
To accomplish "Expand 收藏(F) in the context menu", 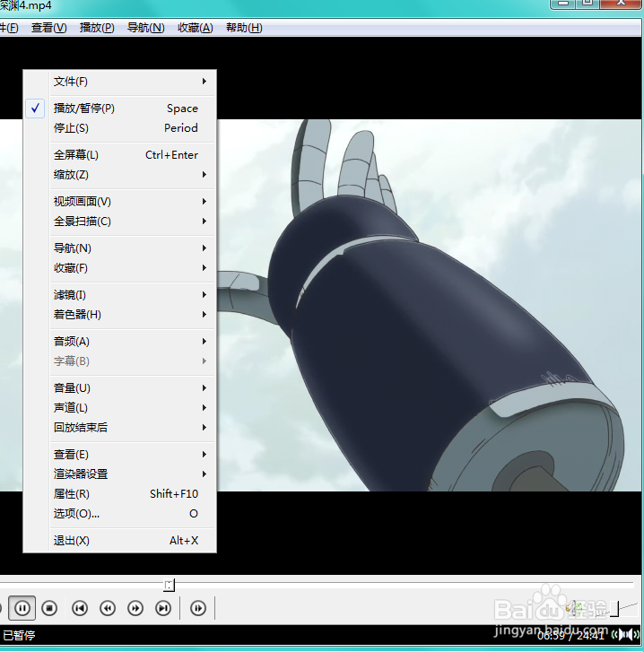I will click(x=119, y=268).
